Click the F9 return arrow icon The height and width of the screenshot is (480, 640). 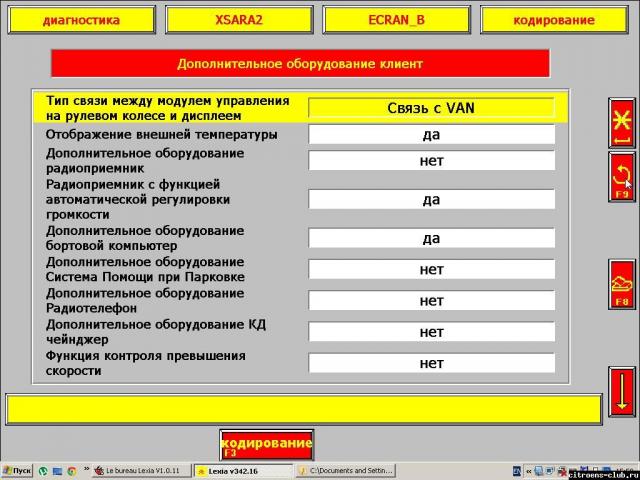(x=622, y=177)
